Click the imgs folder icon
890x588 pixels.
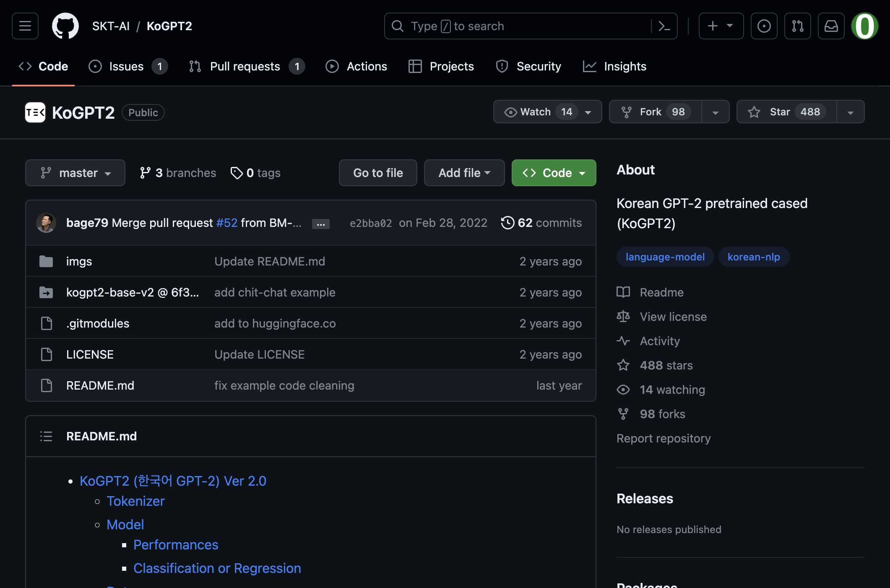point(46,261)
